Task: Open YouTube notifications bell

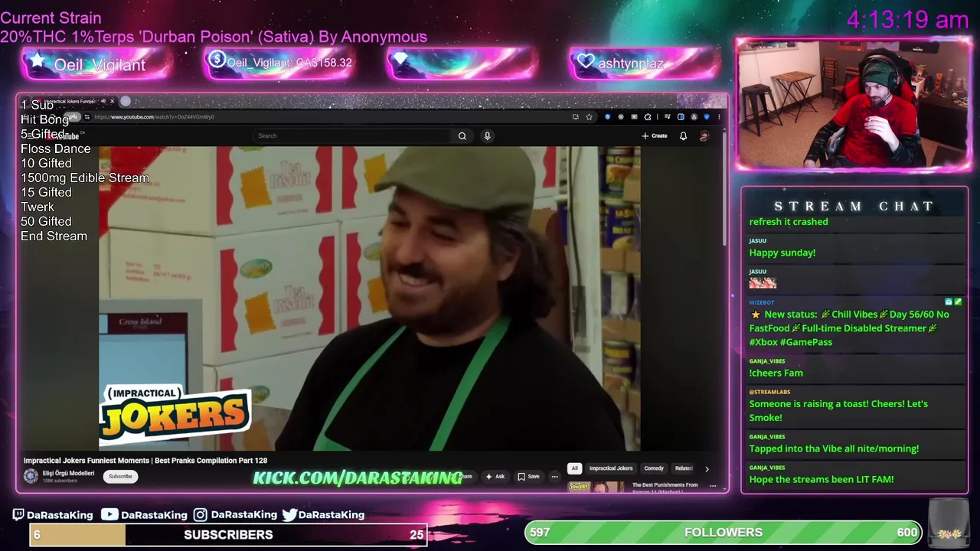Action: tap(683, 135)
